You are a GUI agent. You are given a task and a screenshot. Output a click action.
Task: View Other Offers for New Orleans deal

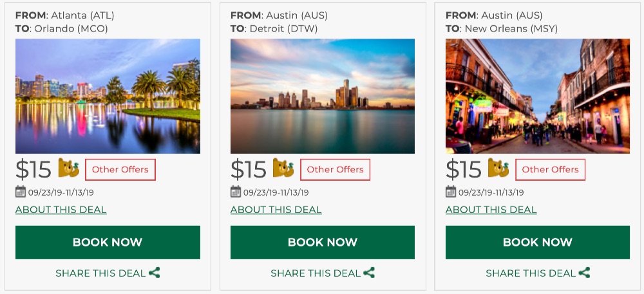coord(551,170)
